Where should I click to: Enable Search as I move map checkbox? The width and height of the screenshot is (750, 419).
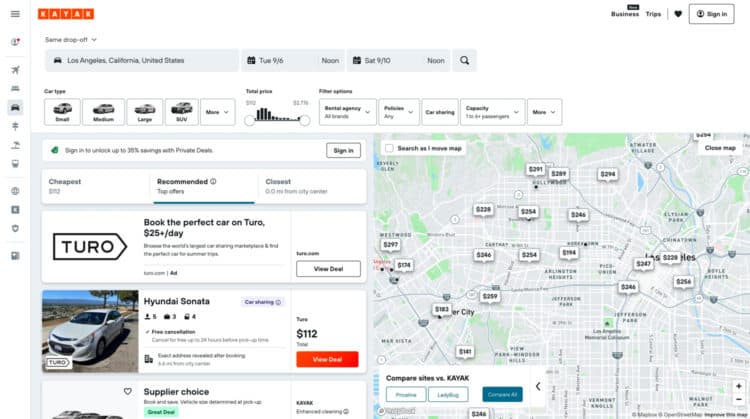tap(389, 148)
